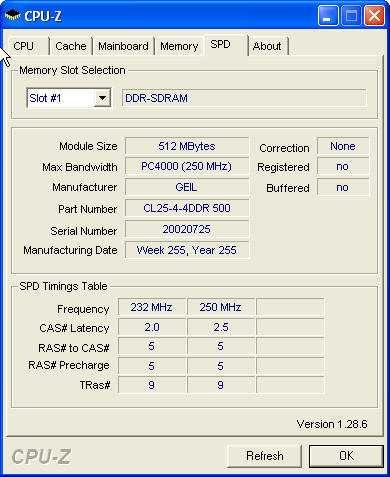Click the GEIL manufacturer value
The height and width of the screenshot is (477, 390).
[x=187, y=187]
